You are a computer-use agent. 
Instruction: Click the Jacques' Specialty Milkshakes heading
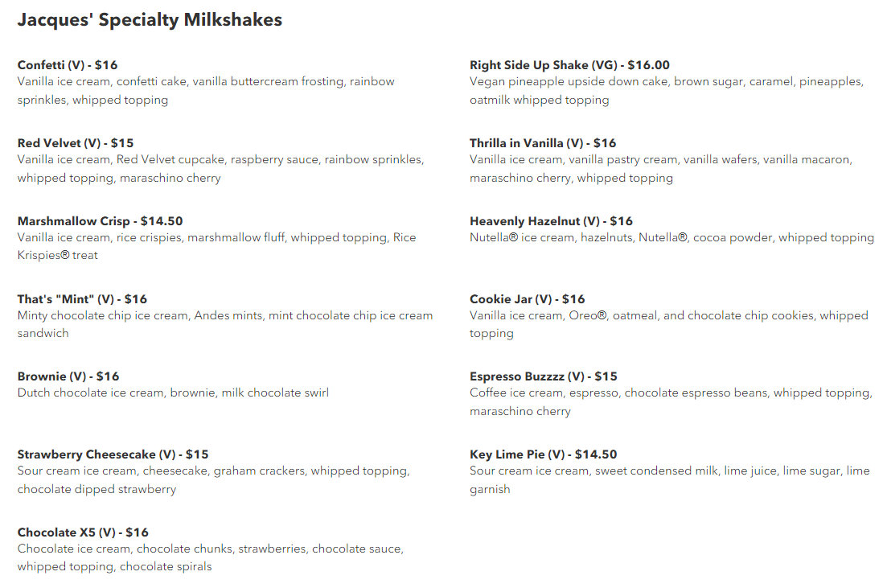(x=150, y=20)
